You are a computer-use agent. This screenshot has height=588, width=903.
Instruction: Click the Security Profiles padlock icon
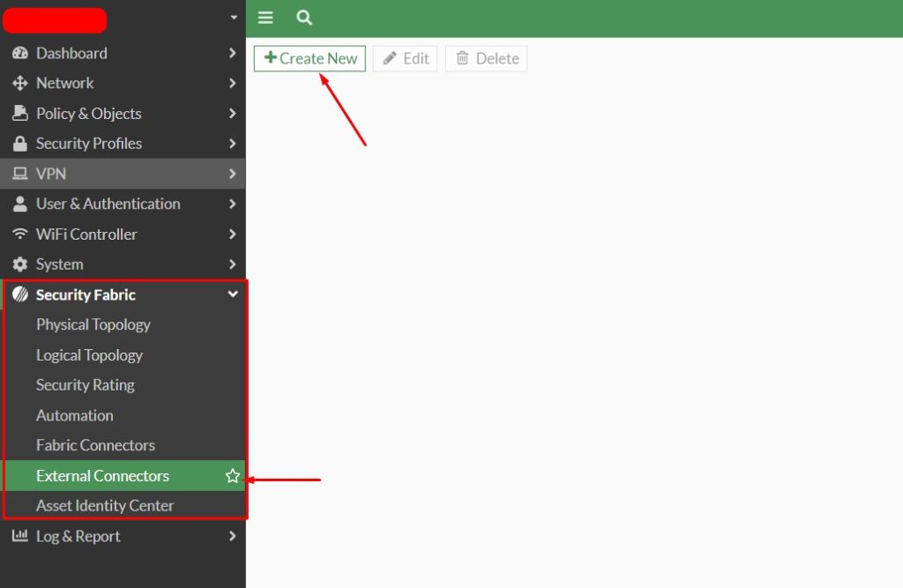[x=19, y=144]
